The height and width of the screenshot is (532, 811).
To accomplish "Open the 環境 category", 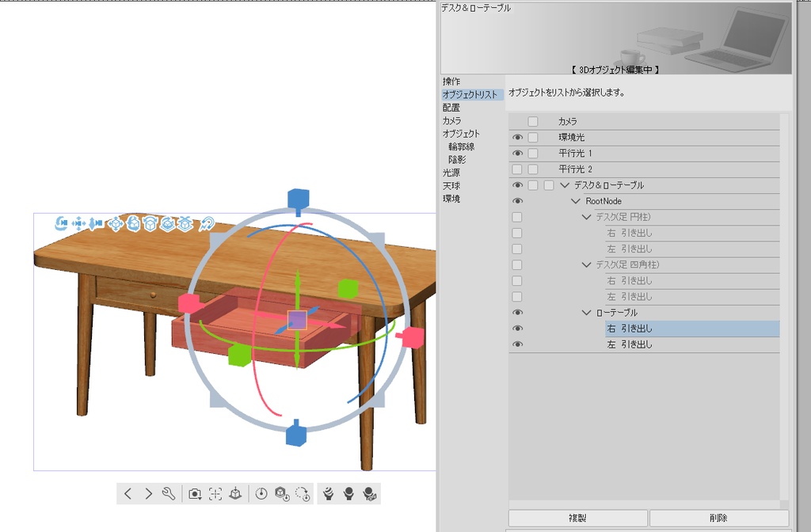I will (451, 199).
